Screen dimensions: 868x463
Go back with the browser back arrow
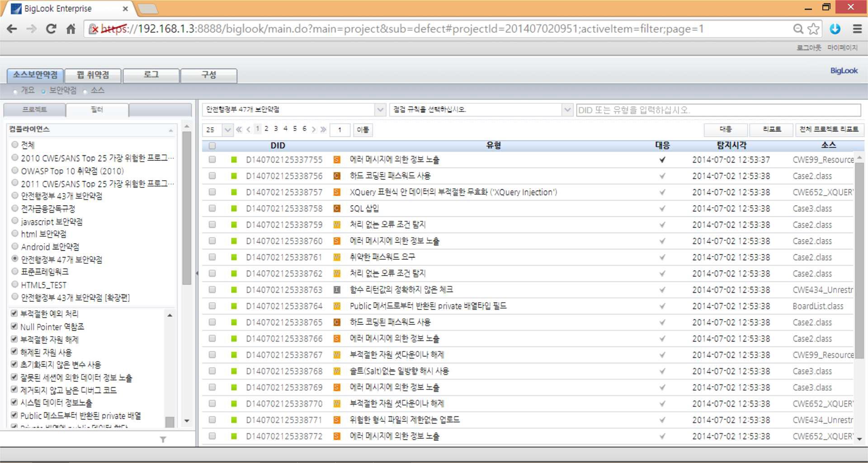pyautogui.click(x=12, y=29)
